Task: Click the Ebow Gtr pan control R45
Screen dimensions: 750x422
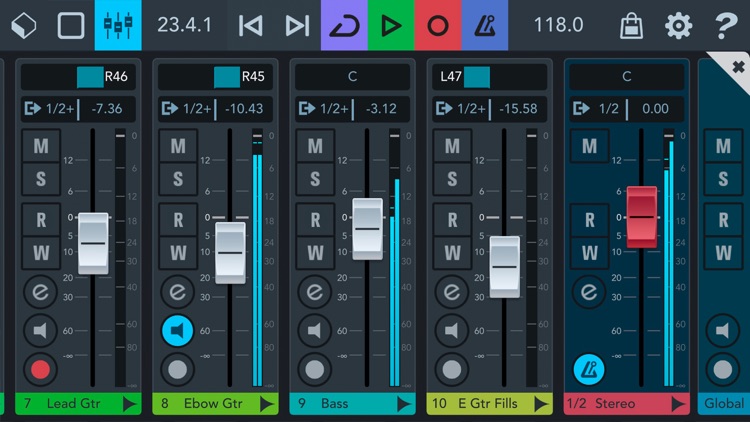Action: click(215, 77)
